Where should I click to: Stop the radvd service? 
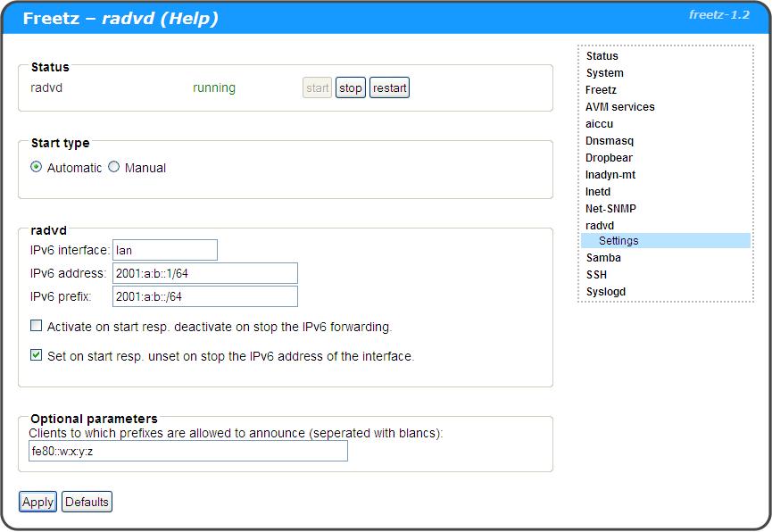(350, 88)
